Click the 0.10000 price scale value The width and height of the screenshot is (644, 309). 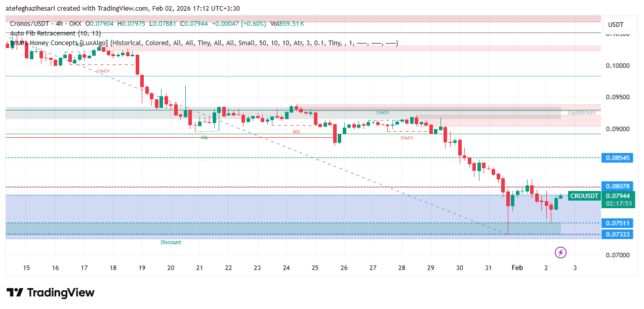pos(619,66)
